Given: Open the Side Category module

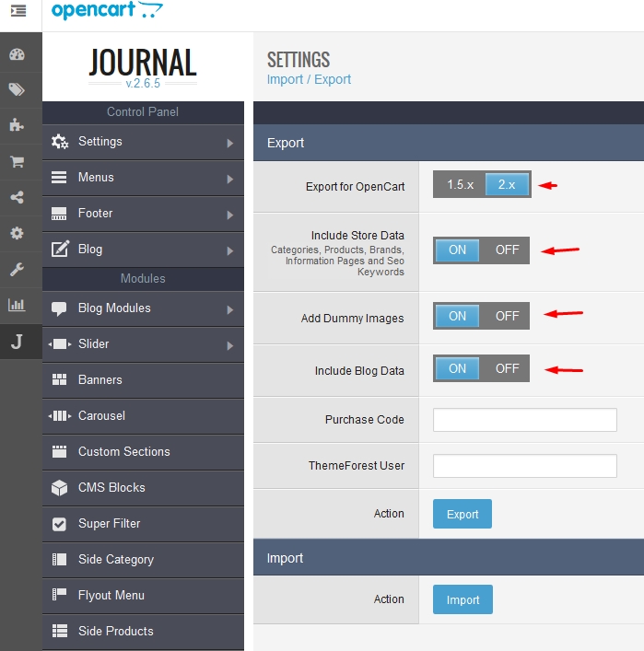Looking at the screenshot, I should click(x=143, y=560).
